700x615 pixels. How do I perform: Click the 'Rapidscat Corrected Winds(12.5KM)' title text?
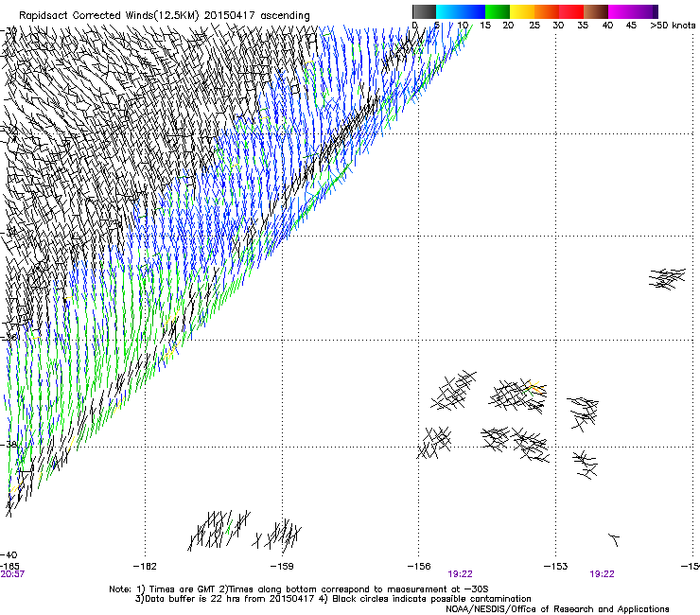point(109,16)
